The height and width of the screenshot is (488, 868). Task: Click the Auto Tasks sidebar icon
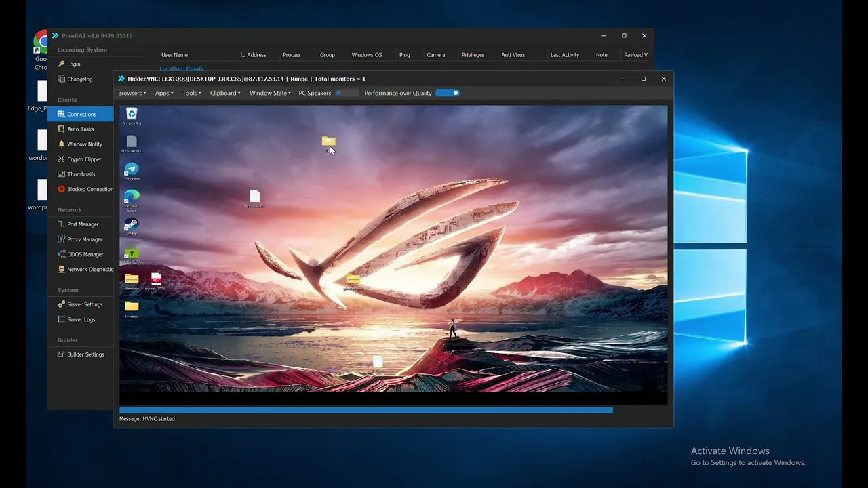click(x=61, y=129)
